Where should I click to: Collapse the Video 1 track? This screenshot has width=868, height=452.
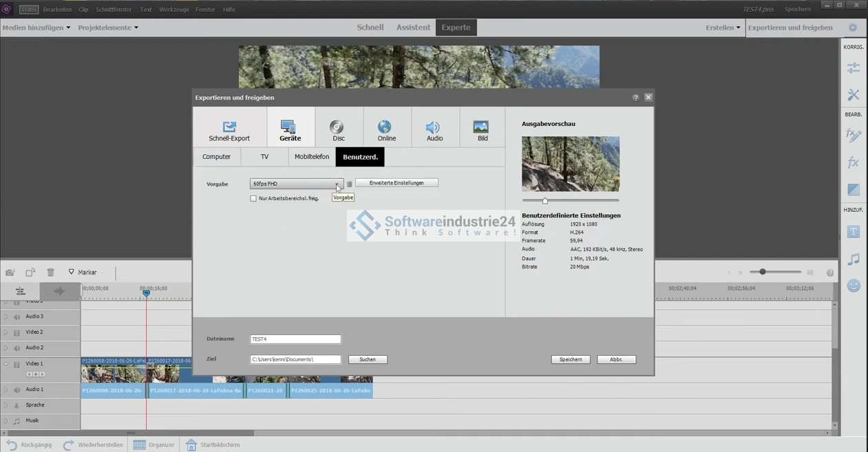[x=6, y=364]
